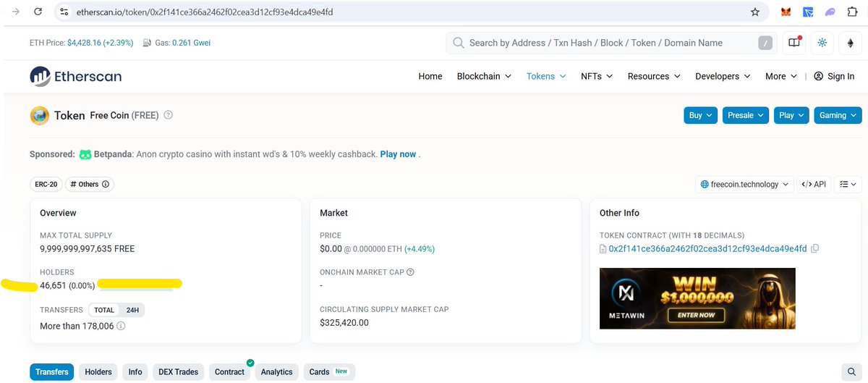Switch to the Info tab
The height and width of the screenshot is (383, 868).
point(135,372)
